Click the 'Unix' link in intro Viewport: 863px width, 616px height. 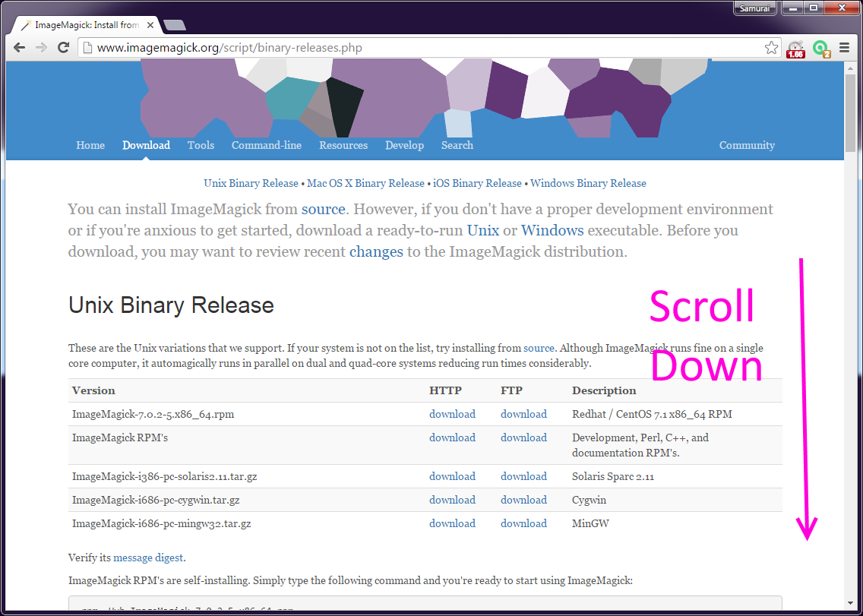(483, 231)
